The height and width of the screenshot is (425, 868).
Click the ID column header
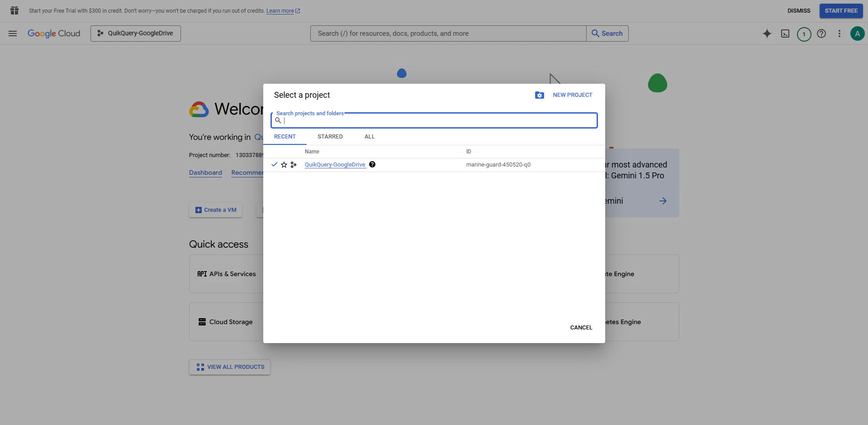(x=469, y=152)
